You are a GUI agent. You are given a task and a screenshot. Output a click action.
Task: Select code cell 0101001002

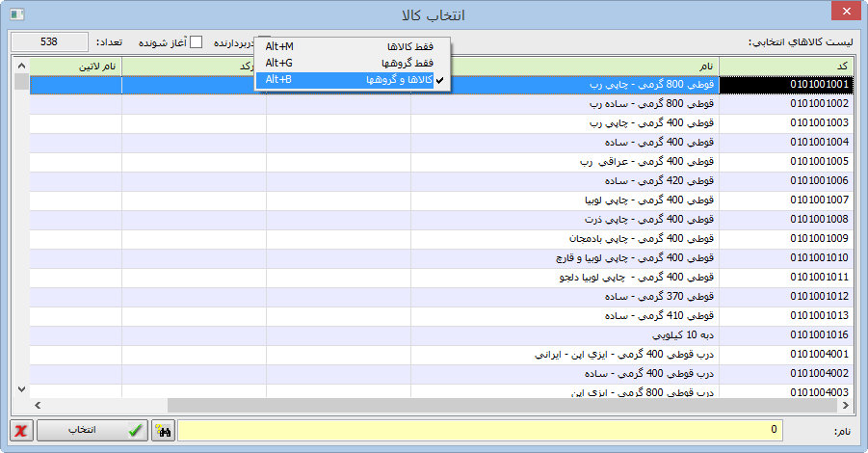(786, 104)
